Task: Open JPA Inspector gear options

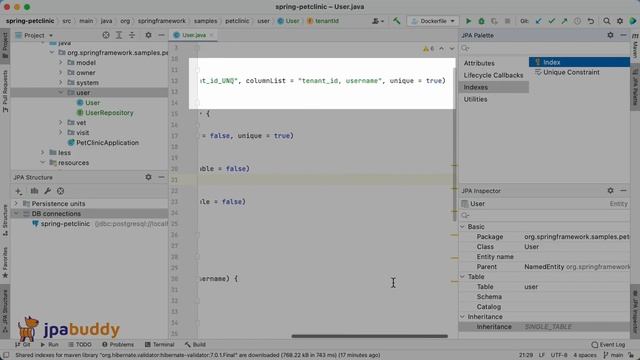Action: [x=610, y=191]
